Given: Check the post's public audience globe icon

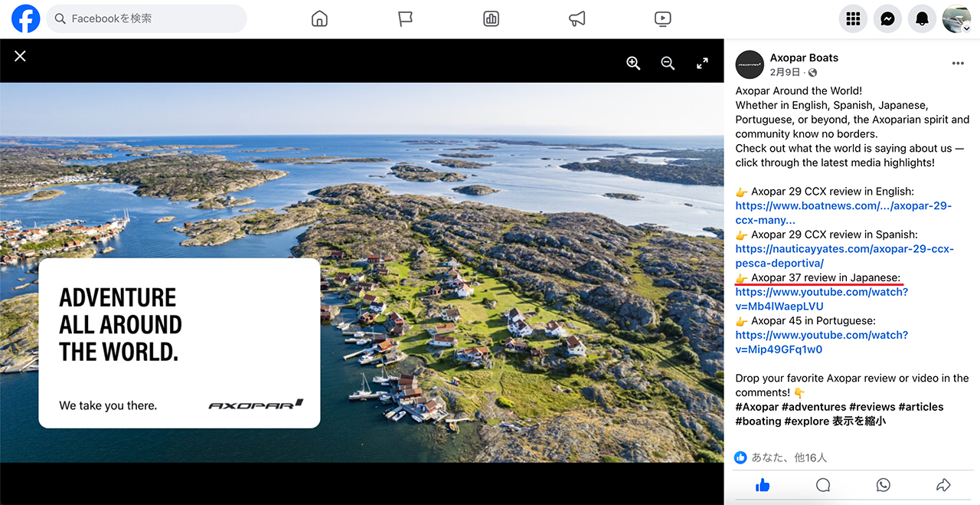Looking at the screenshot, I should point(812,73).
